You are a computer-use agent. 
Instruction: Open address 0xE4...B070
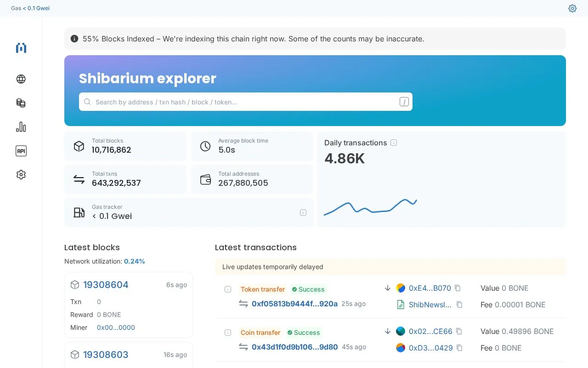(430, 288)
